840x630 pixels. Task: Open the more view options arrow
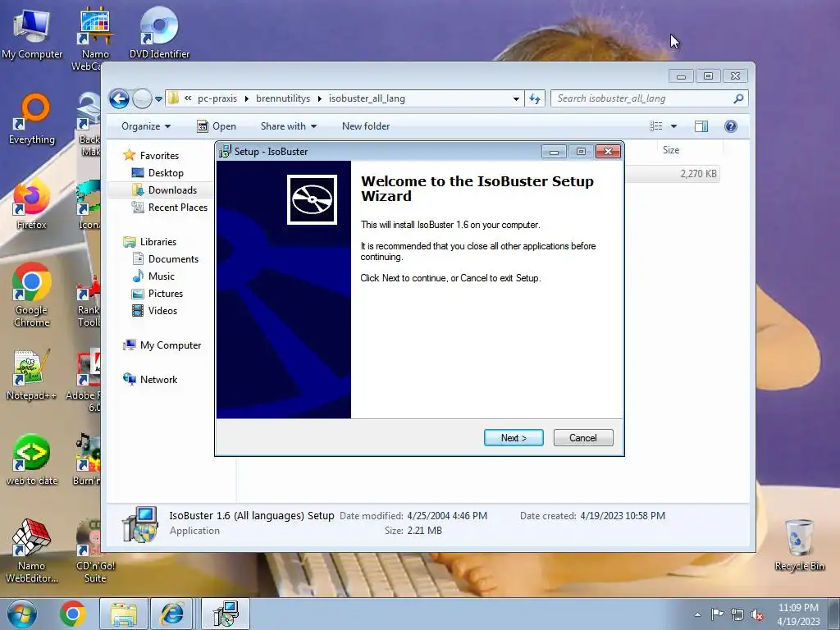(674, 126)
